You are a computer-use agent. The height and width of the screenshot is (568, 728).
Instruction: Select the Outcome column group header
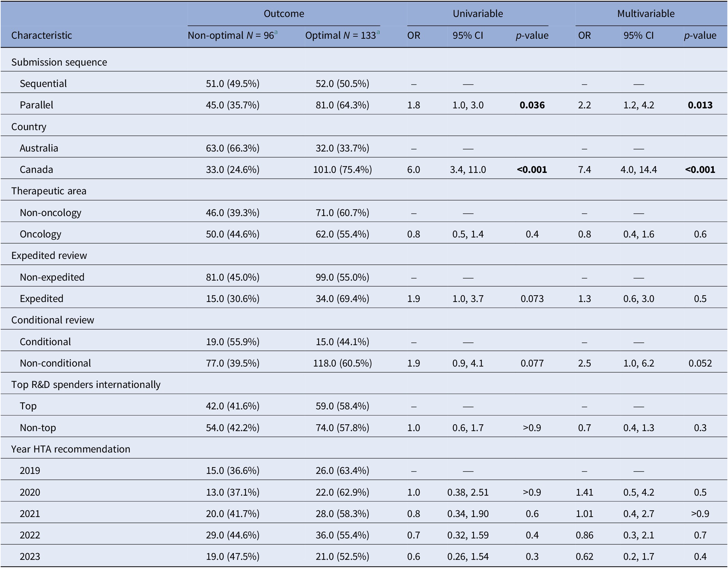point(284,14)
